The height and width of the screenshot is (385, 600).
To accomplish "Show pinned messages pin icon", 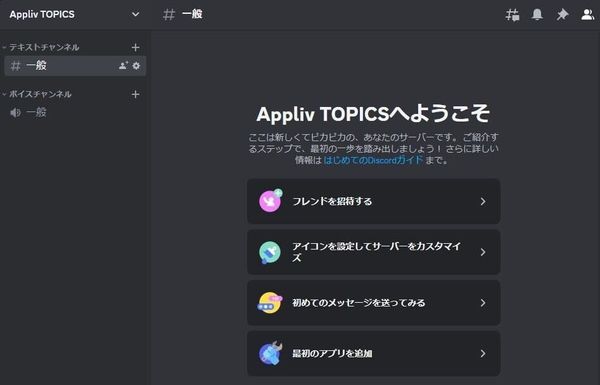I will click(x=562, y=15).
